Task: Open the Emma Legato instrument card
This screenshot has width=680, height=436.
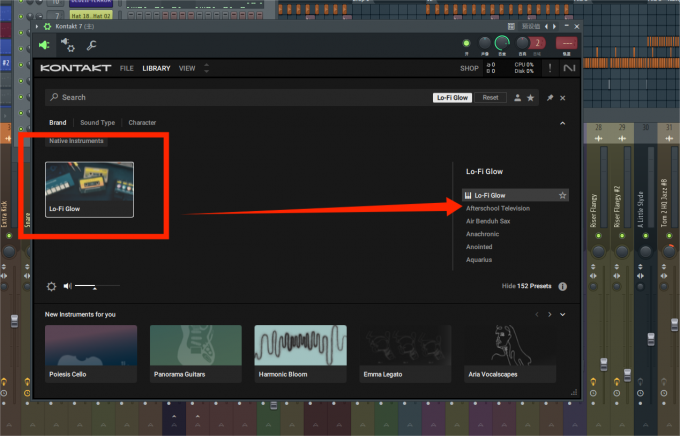Action: (x=405, y=354)
